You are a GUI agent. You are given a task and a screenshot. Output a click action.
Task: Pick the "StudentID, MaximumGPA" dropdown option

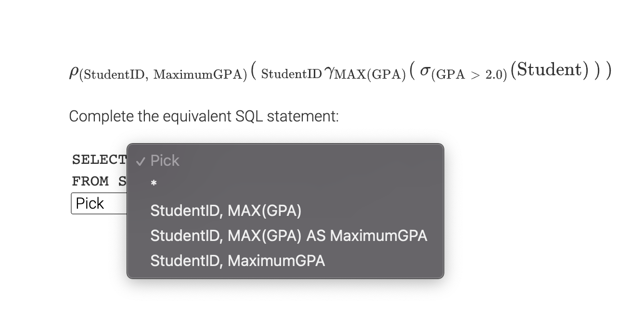pos(238,261)
